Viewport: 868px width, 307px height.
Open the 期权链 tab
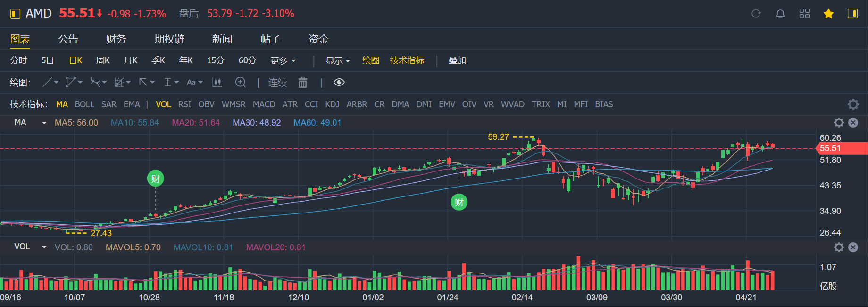[x=169, y=39]
